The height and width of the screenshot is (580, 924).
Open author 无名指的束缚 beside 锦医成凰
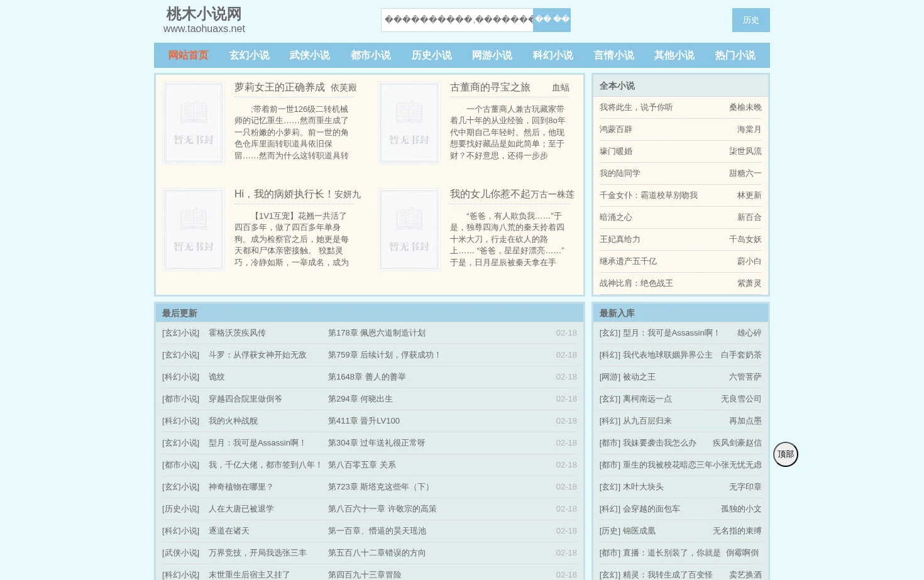737,531
